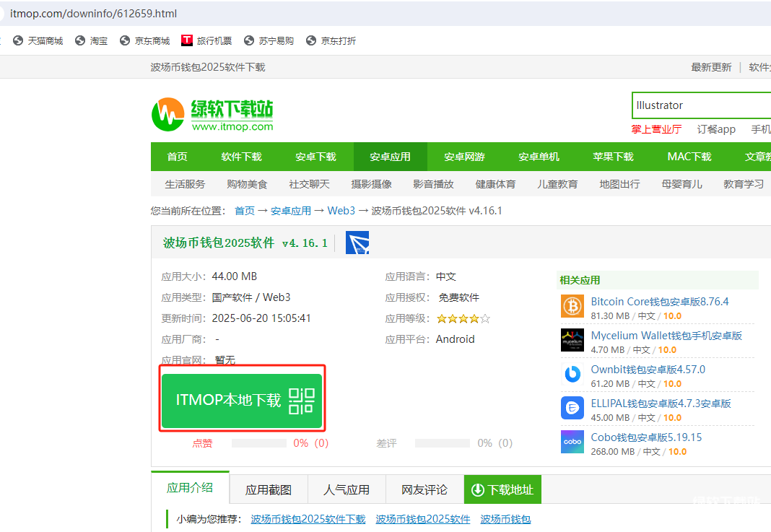Click the QR code icon on download button
The width and height of the screenshot is (771, 532).
point(302,401)
